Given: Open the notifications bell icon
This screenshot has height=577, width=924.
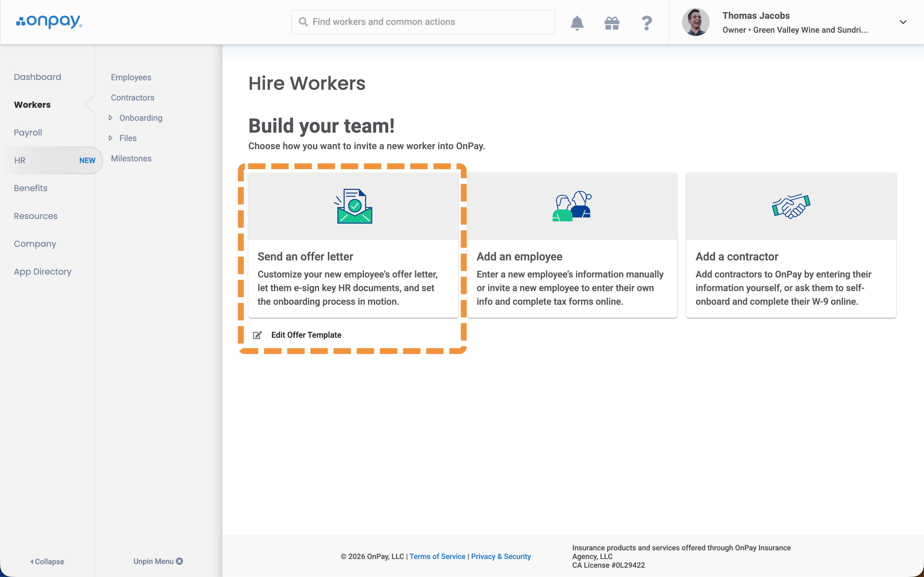Looking at the screenshot, I should [577, 23].
